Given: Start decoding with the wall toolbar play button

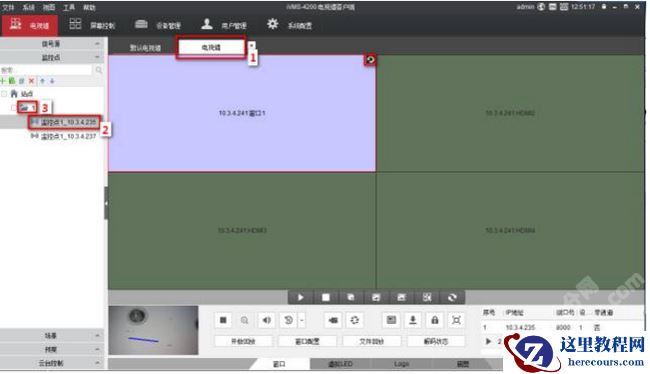Looking at the screenshot, I should 301,297.
